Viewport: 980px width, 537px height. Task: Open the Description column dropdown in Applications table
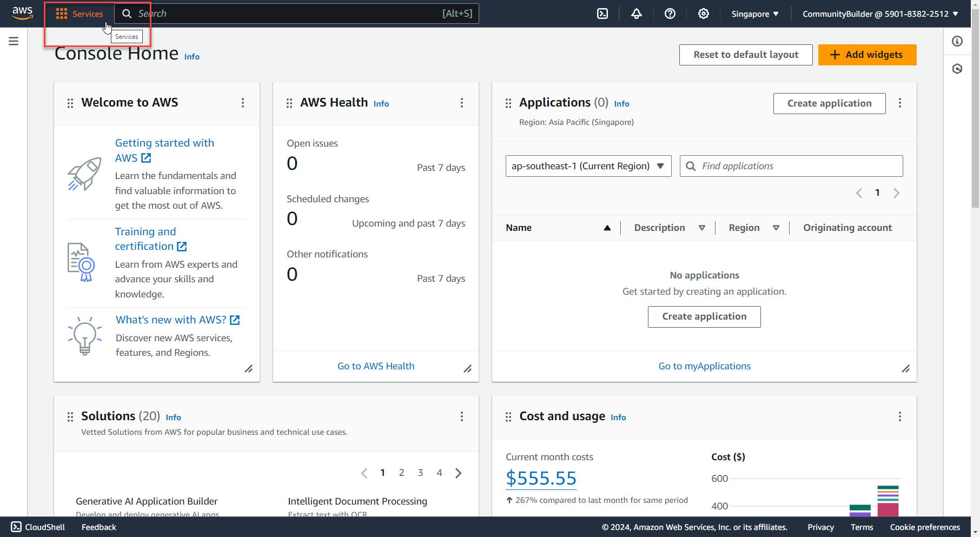(x=702, y=228)
